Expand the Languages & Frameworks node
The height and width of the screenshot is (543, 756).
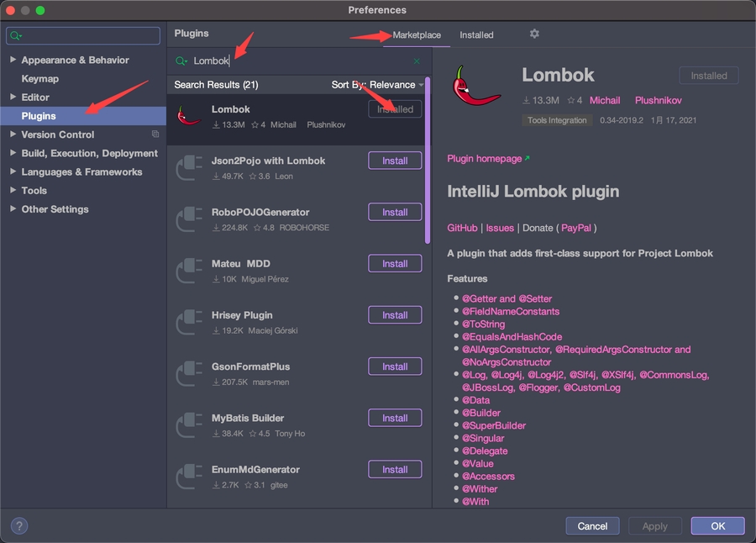tap(13, 172)
